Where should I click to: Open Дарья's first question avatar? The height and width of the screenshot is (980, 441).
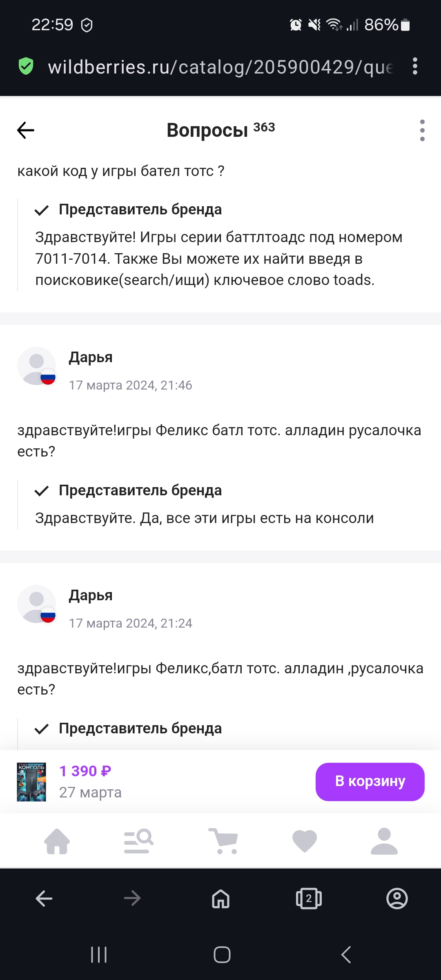click(x=36, y=366)
